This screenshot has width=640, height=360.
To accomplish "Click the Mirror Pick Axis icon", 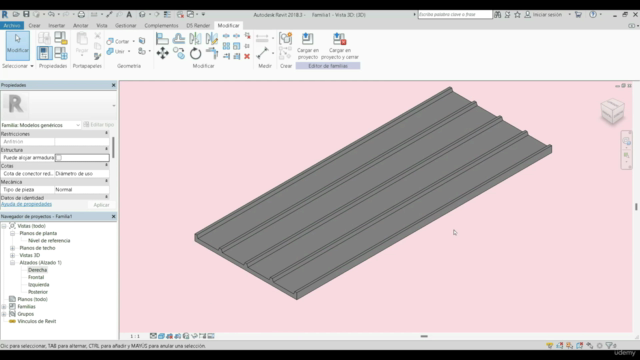I will point(195,39).
